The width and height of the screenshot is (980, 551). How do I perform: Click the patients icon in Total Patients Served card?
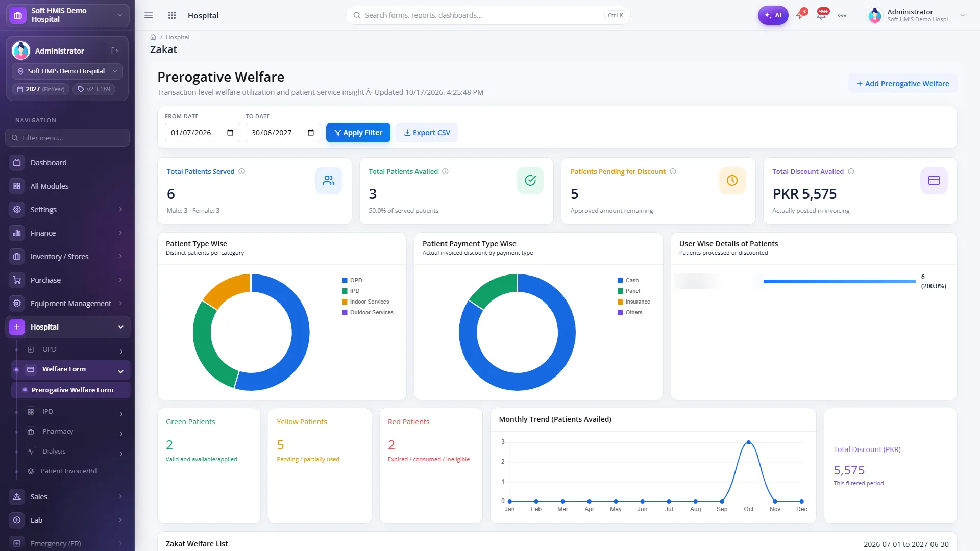(329, 181)
